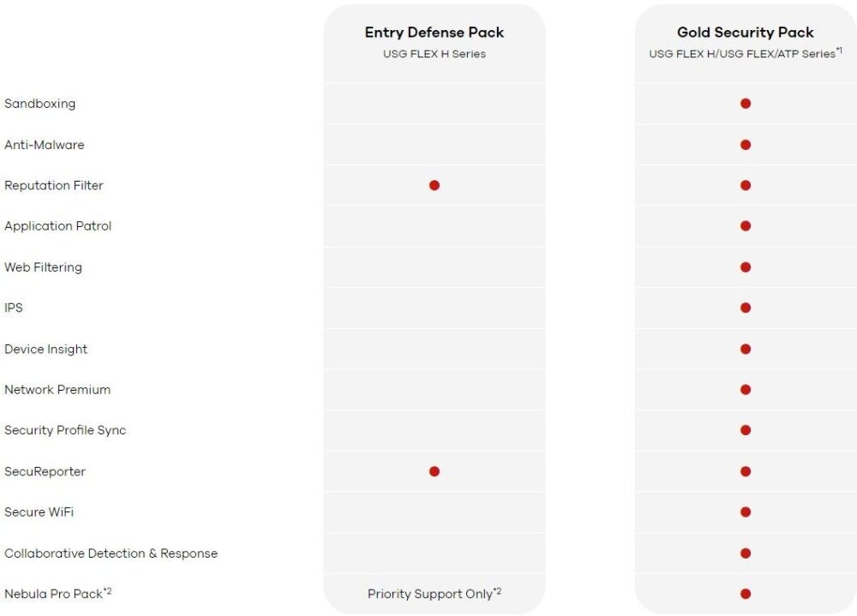Select the Gold Security Pack heading
This screenshot has height=616, width=857.
(745, 33)
